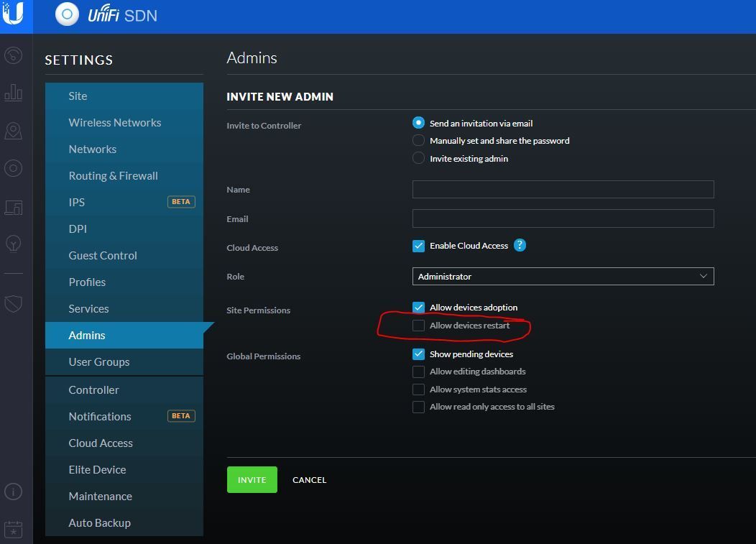Choose Invite existing admin radio option
756x544 pixels.
click(418, 159)
